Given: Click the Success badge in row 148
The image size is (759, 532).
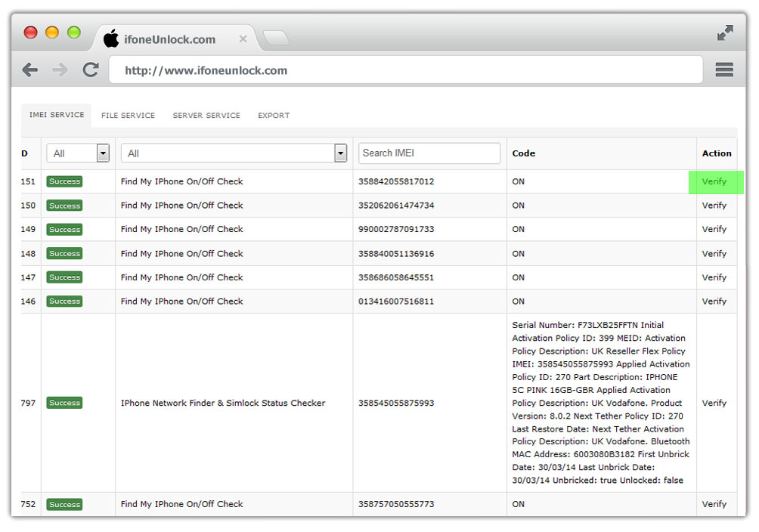Looking at the screenshot, I should 64,254.
